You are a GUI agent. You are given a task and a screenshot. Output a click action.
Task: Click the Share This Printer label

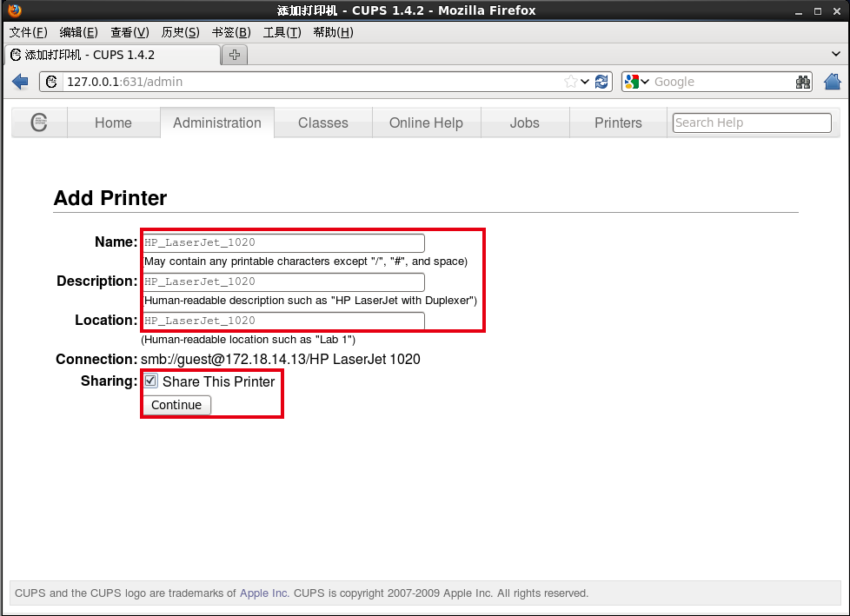click(218, 381)
